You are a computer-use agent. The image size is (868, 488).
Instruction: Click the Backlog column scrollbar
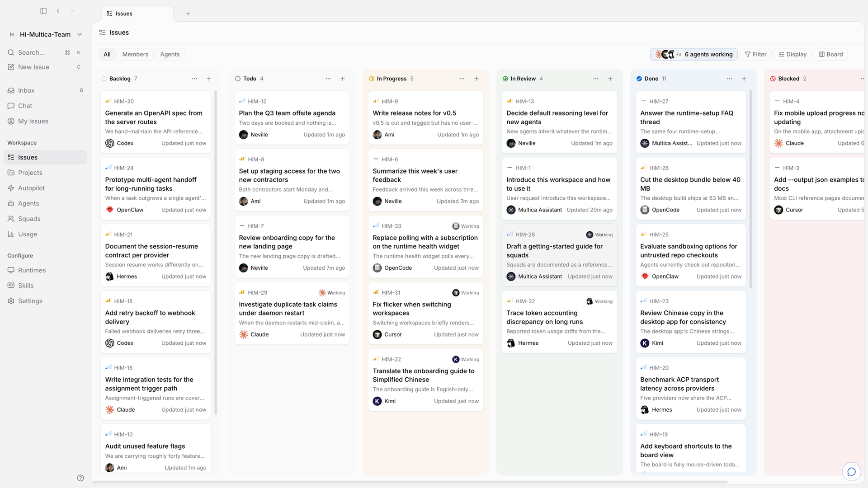[x=216, y=252]
